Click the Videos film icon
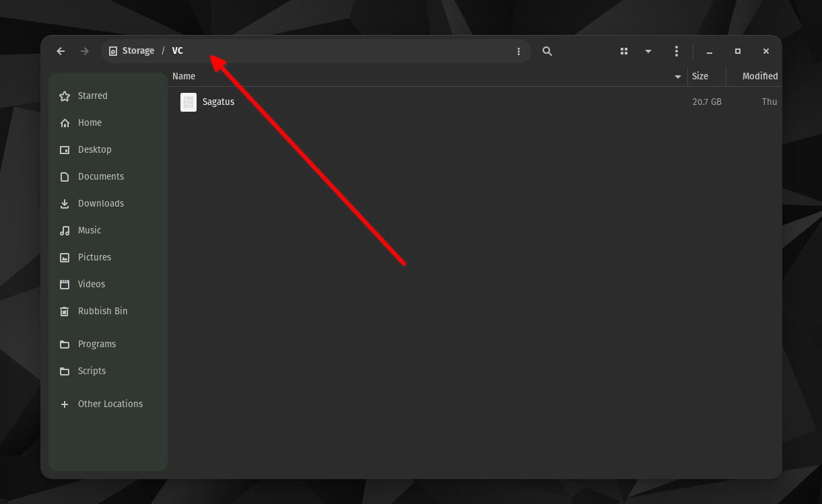822x504 pixels. 65,285
